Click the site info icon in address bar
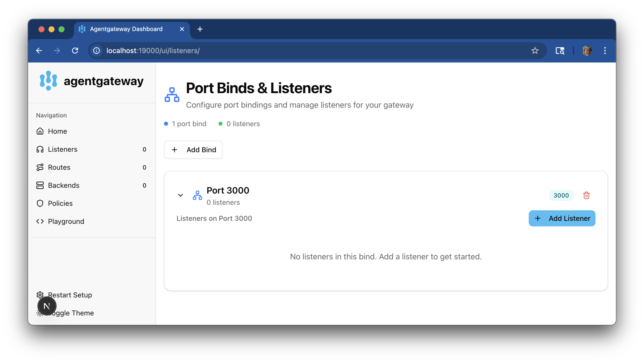 96,51
